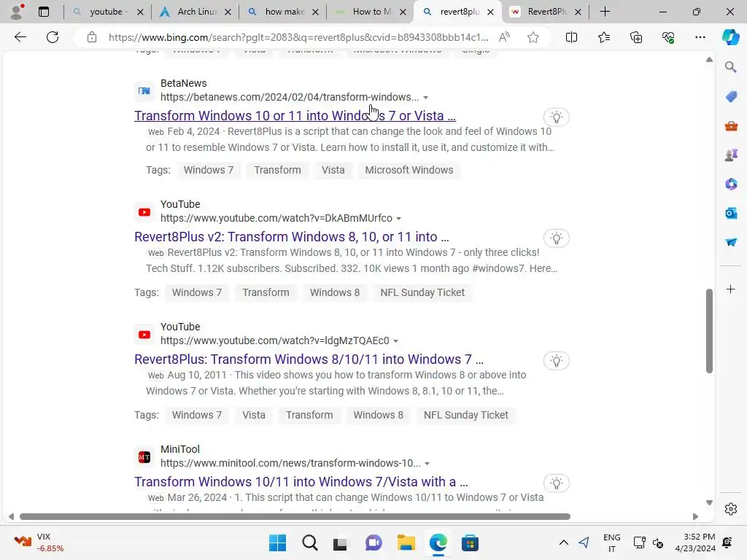Open the Tools briefcase sidebar icon
Image resolution: width=747 pixels, height=560 pixels.
coord(731,126)
